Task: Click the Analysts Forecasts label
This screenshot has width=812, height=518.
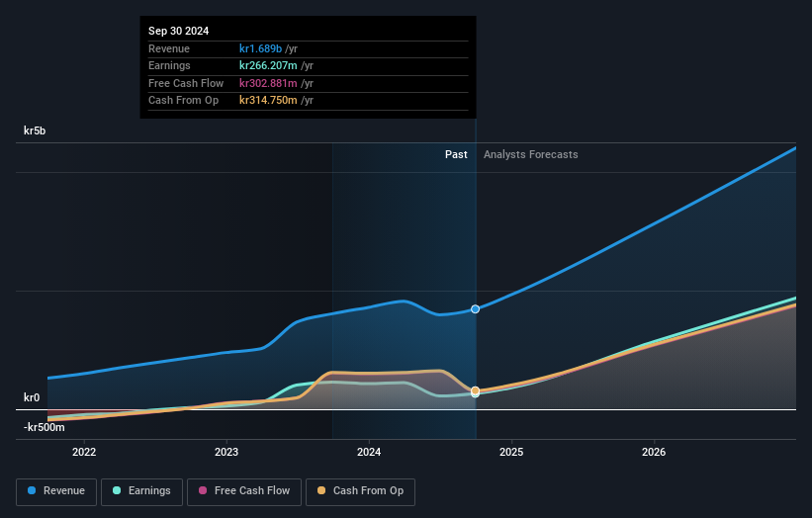Action: (531, 154)
